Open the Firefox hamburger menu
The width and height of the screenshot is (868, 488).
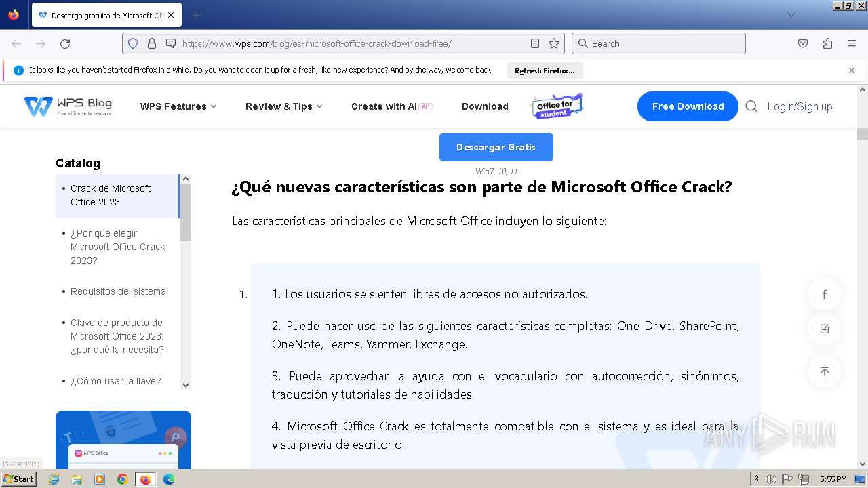(x=852, y=43)
